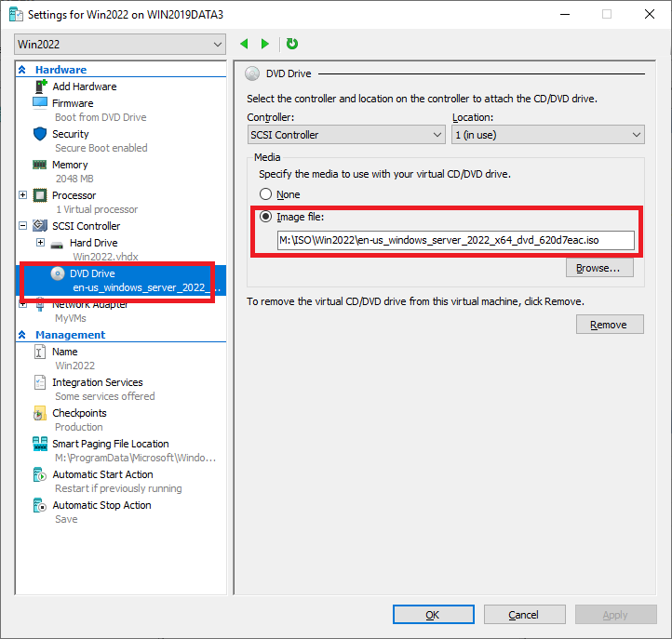Click the settings window title icon

(16, 15)
